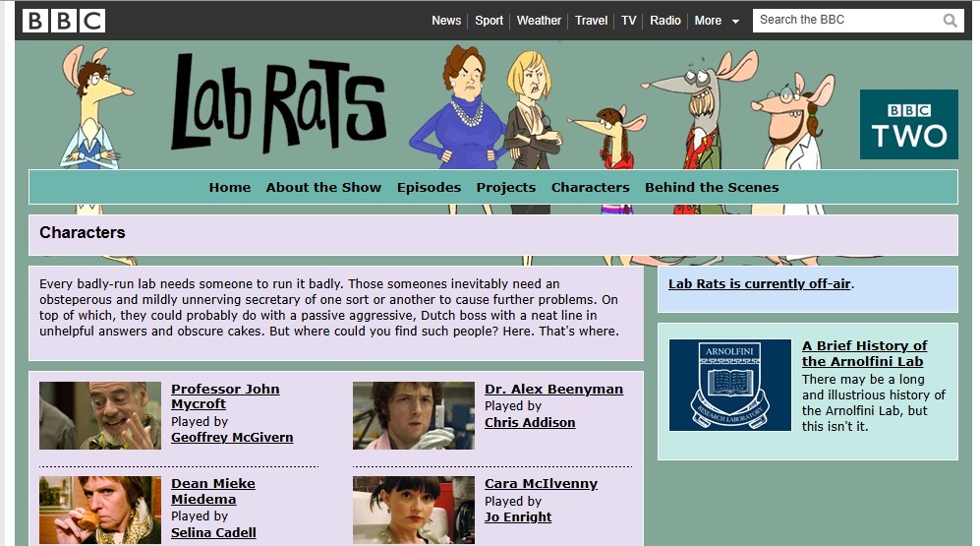The height and width of the screenshot is (546, 980).
Task: Go to the Projects page
Action: [x=506, y=187]
